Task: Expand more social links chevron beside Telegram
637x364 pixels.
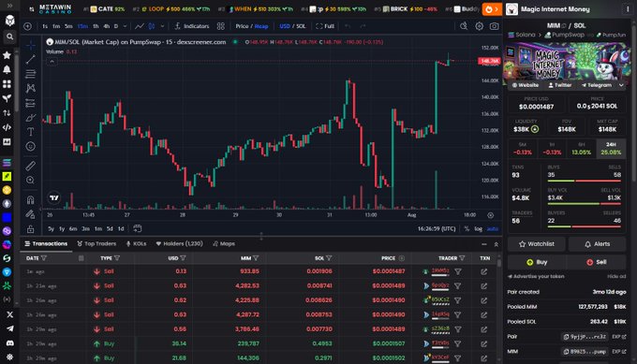Action: [621, 85]
